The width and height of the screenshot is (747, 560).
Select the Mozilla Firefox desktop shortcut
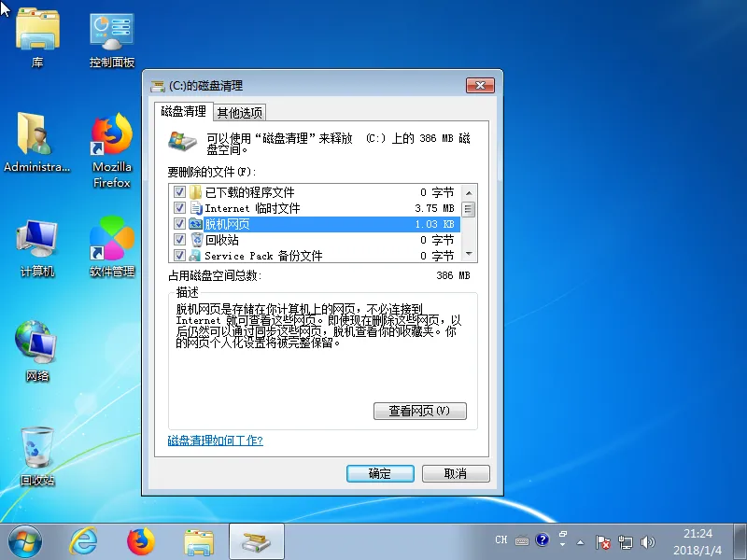click(x=111, y=150)
